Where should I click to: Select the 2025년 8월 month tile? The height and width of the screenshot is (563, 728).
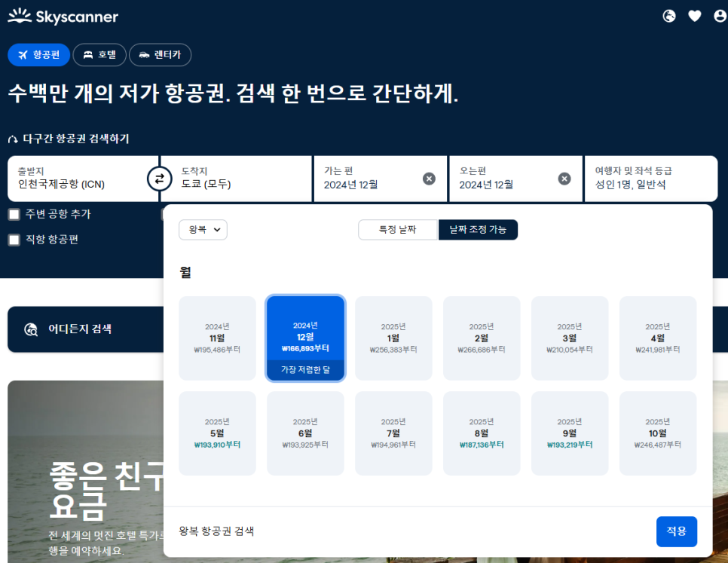(x=482, y=433)
